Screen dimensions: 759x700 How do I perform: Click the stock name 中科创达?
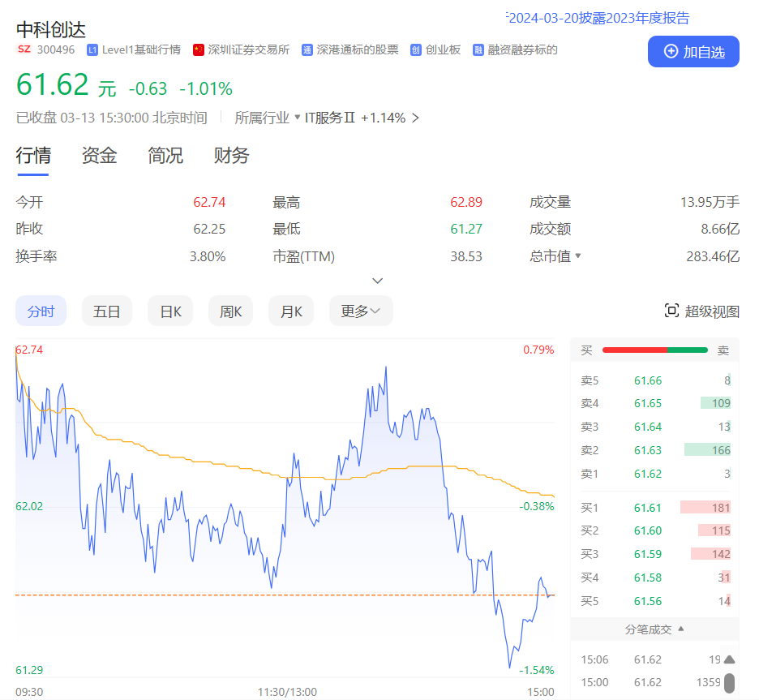(x=51, y=29)
